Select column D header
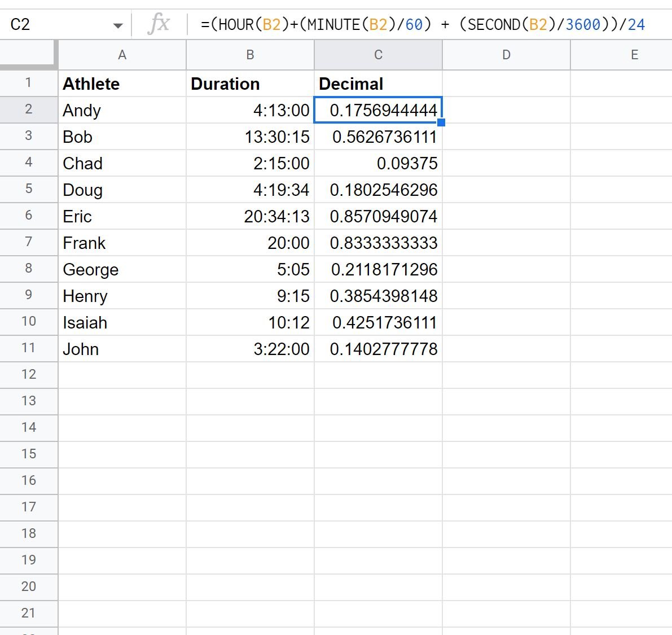672x635 pixels. coord(507,55)
